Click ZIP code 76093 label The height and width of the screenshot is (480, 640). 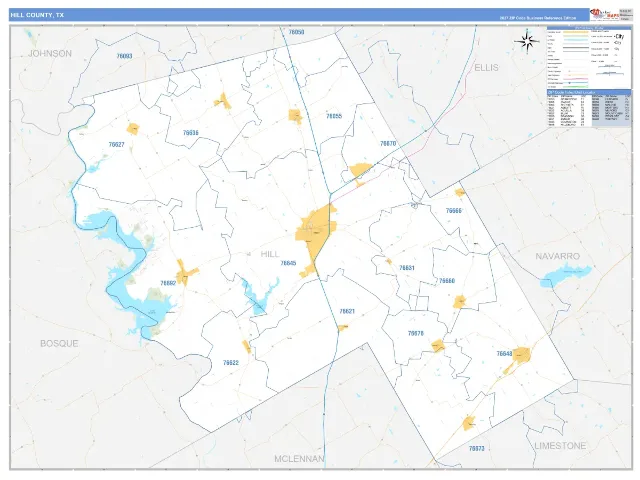(124, 56)
